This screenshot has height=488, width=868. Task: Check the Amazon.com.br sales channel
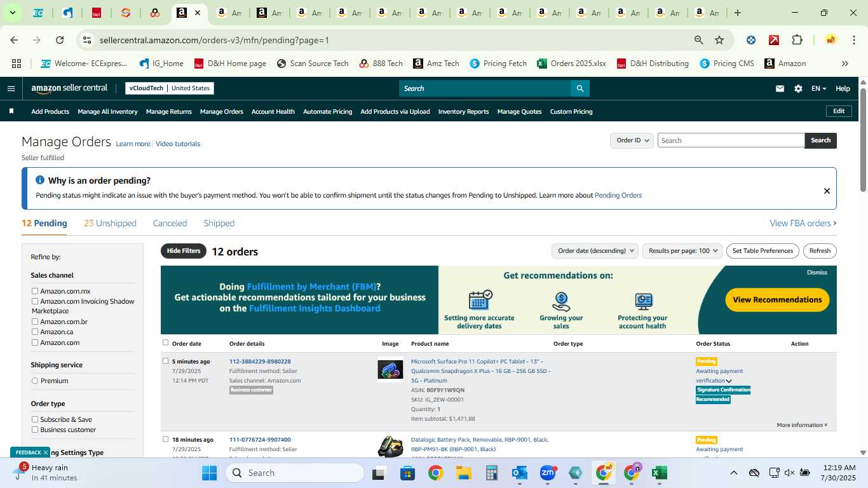(x=36, y=322)
